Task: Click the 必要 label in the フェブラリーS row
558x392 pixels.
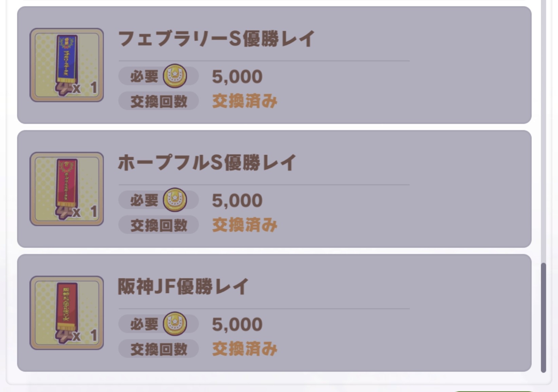Action: click(144, 76)
